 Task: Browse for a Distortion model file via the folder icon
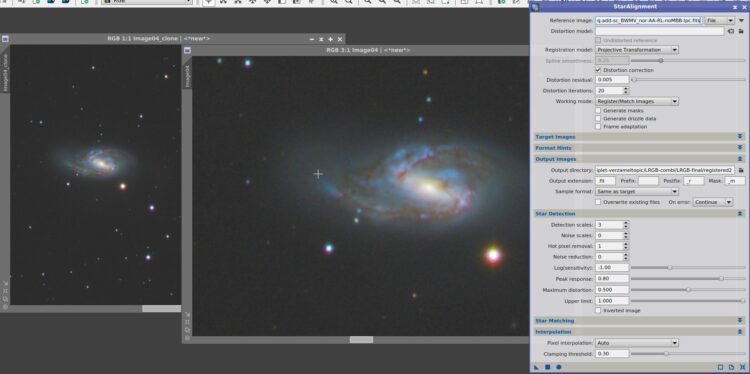click(741, 31)
